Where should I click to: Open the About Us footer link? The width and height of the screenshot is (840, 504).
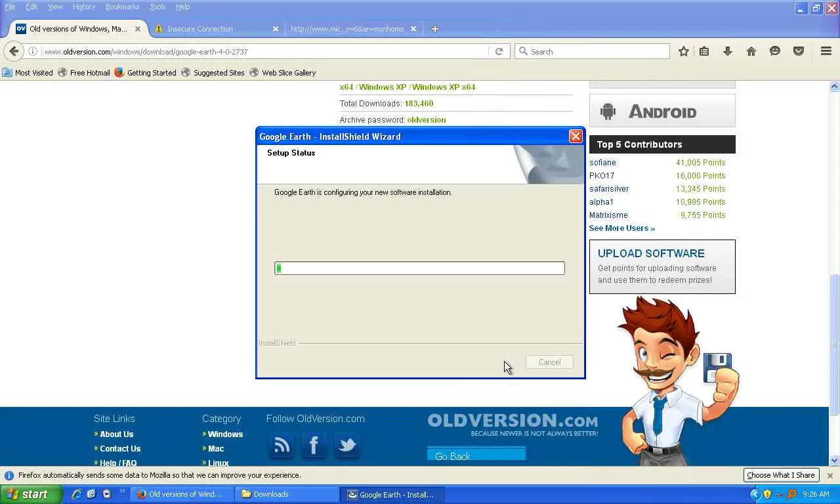[117, 434]
